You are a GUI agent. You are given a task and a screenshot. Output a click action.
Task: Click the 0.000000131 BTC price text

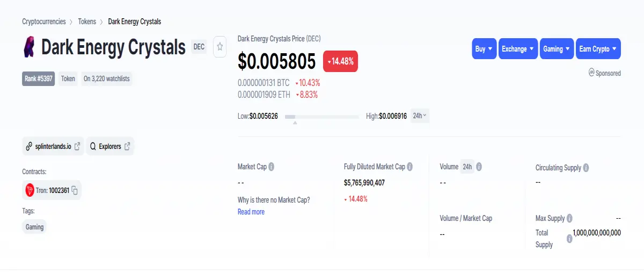tap(264, 83)
